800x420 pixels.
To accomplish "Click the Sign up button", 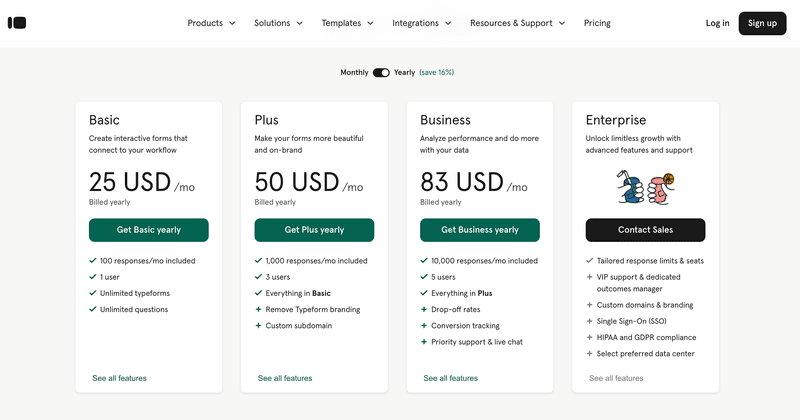I will (762, 23).
